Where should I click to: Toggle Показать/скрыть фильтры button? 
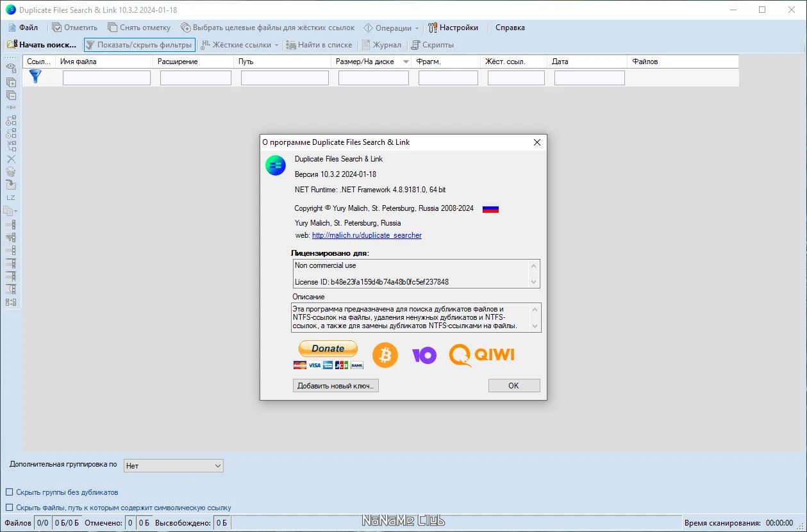coord(139,45)
